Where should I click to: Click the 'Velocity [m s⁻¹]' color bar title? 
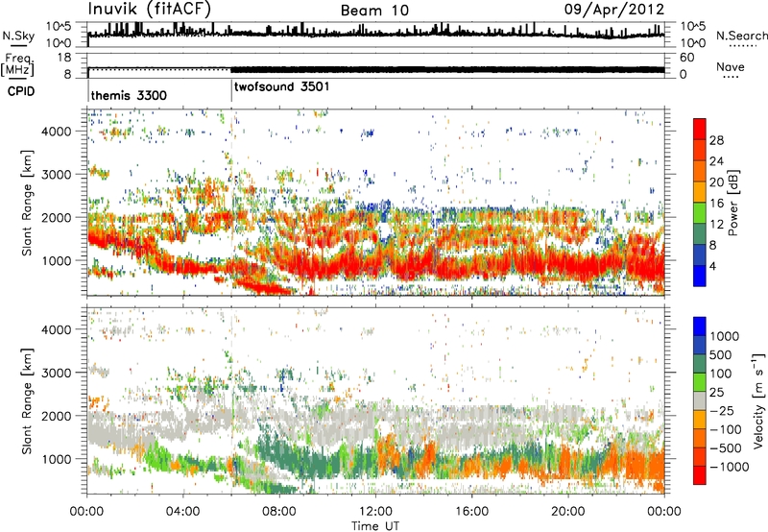click(758, 400)
